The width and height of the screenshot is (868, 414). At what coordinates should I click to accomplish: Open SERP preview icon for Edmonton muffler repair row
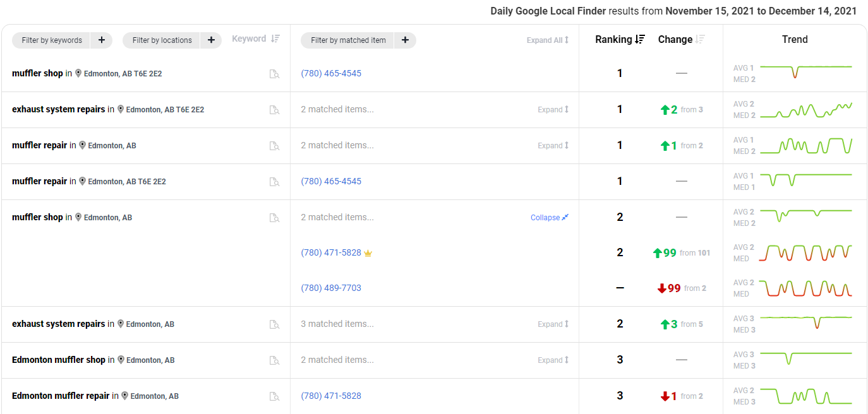pyautogui.click(x=274, y=396)
